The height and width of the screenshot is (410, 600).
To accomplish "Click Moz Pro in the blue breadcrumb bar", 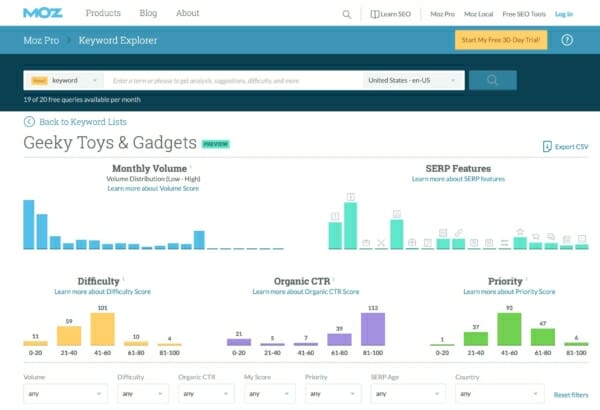I will pos(41,40).
